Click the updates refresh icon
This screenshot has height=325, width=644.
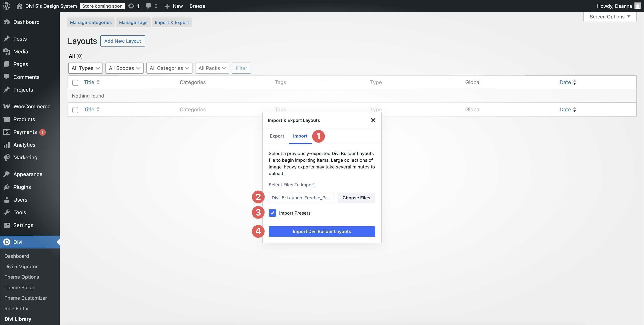coord(131,6)
